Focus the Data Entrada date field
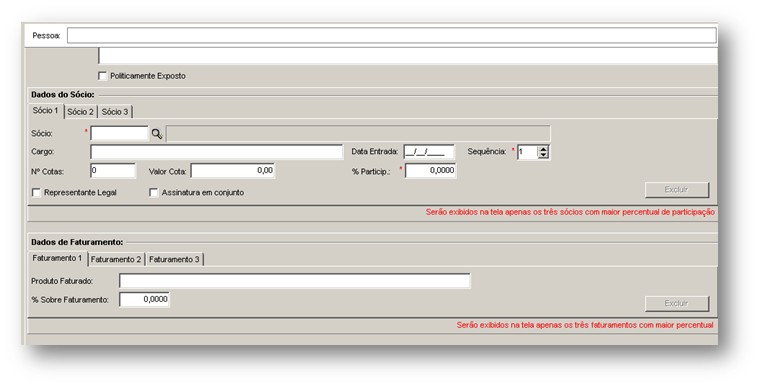760x387 pixels. tap(429, 152)
